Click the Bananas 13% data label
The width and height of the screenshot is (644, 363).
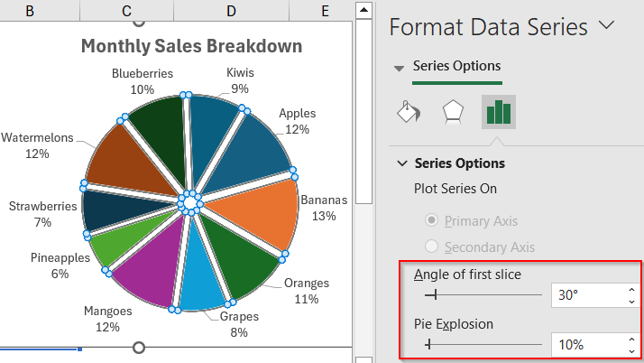(x=324, y=208)
